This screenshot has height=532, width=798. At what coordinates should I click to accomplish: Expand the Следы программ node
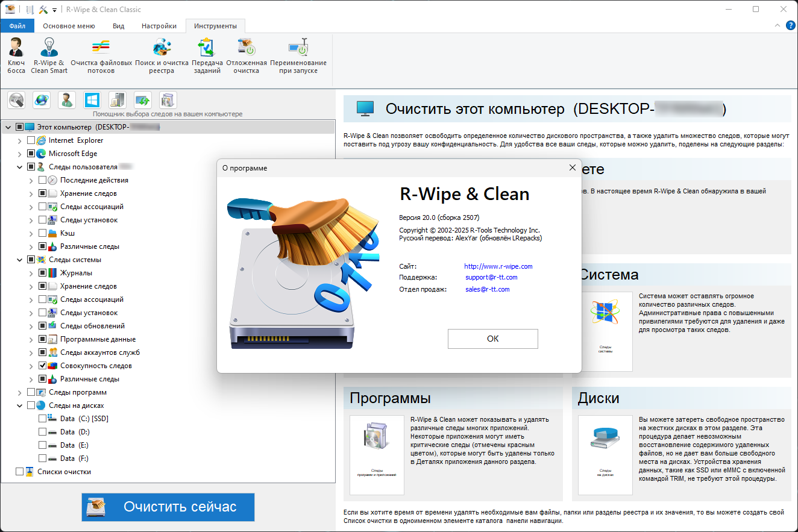coord(20,392)
